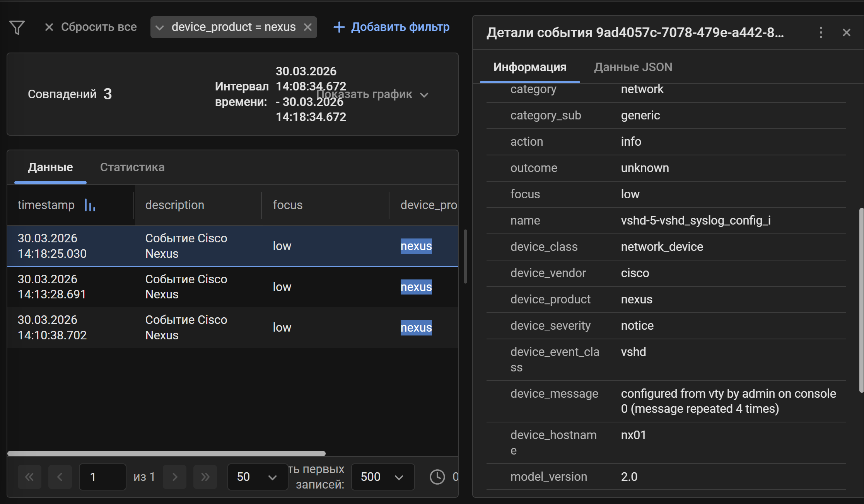Click the timestamp sort icon

90,205
